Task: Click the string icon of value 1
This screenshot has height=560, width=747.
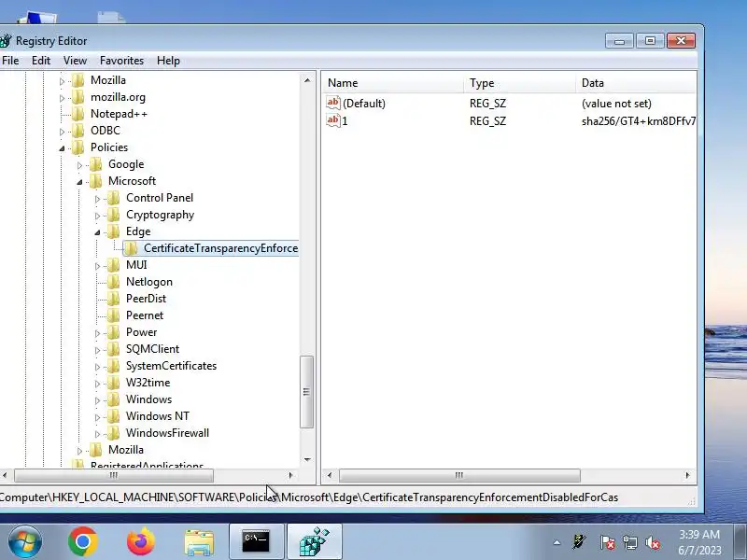Action: tap(333, 120)
